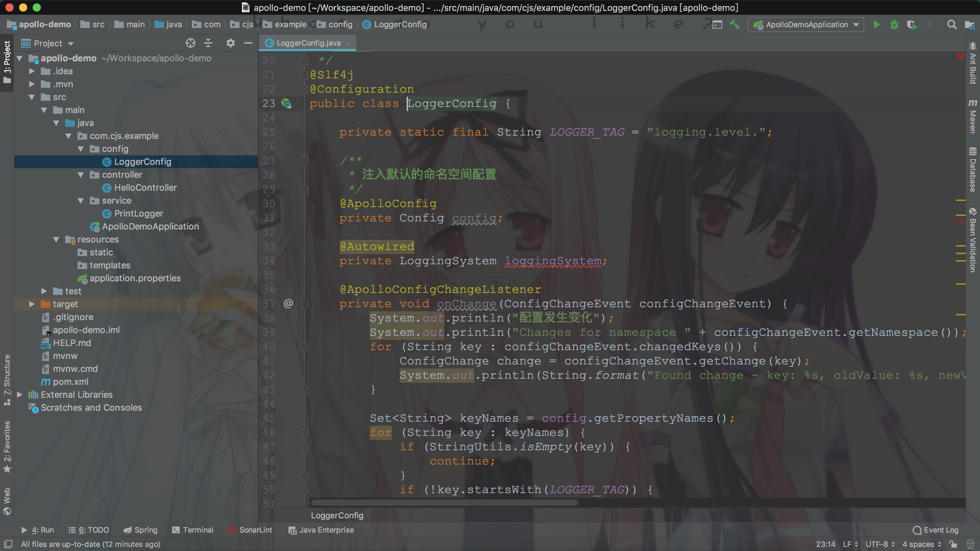The image size is (980, 551).
Task: Expand the .mvn folder
Action: pos(32,84)
